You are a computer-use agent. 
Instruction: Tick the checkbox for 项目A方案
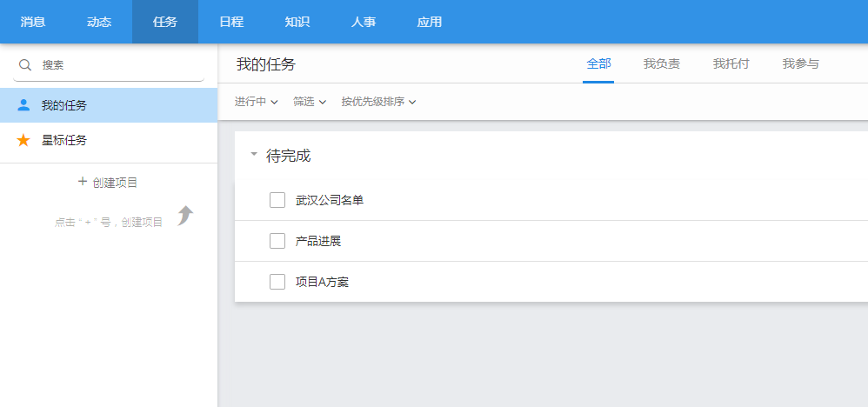pos(277,282)
